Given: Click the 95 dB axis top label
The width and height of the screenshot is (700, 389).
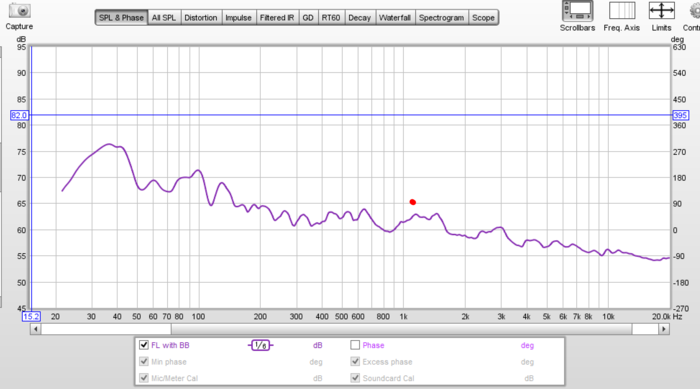Looking at the screenshot, I should [x=21, y=47].
